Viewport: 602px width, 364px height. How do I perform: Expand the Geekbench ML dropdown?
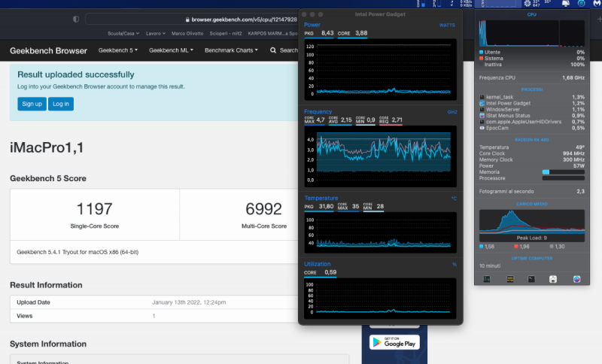coord(171,50)
